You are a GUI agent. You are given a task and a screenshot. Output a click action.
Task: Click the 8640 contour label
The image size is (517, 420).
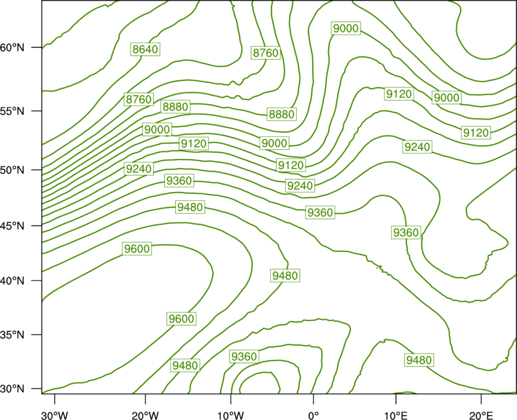coord(145,49)
